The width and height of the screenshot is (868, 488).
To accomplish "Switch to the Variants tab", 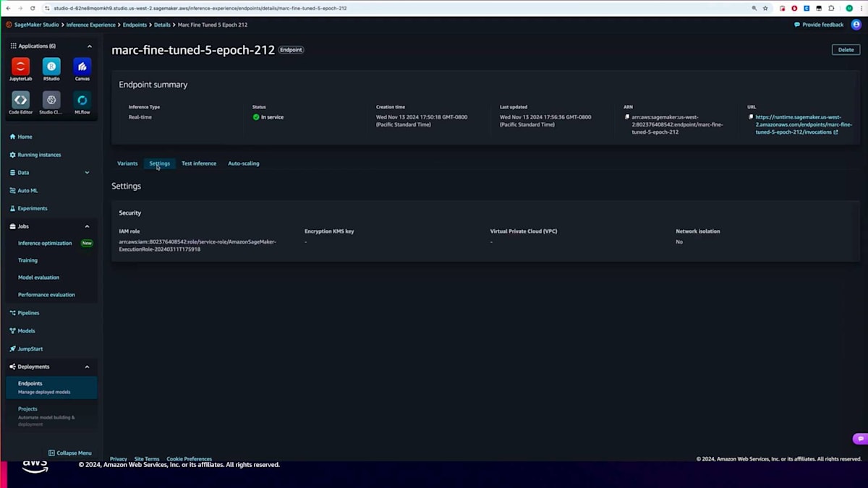I will (127, 163).
